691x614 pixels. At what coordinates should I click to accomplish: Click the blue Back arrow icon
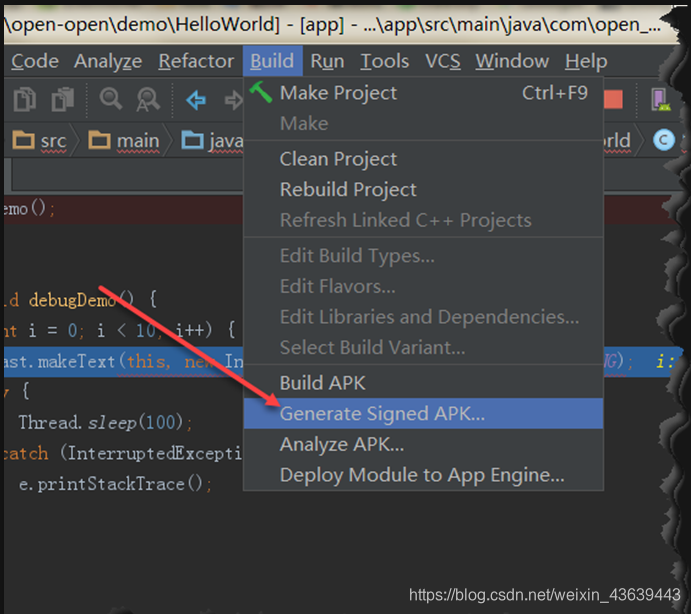click(196, 100)
